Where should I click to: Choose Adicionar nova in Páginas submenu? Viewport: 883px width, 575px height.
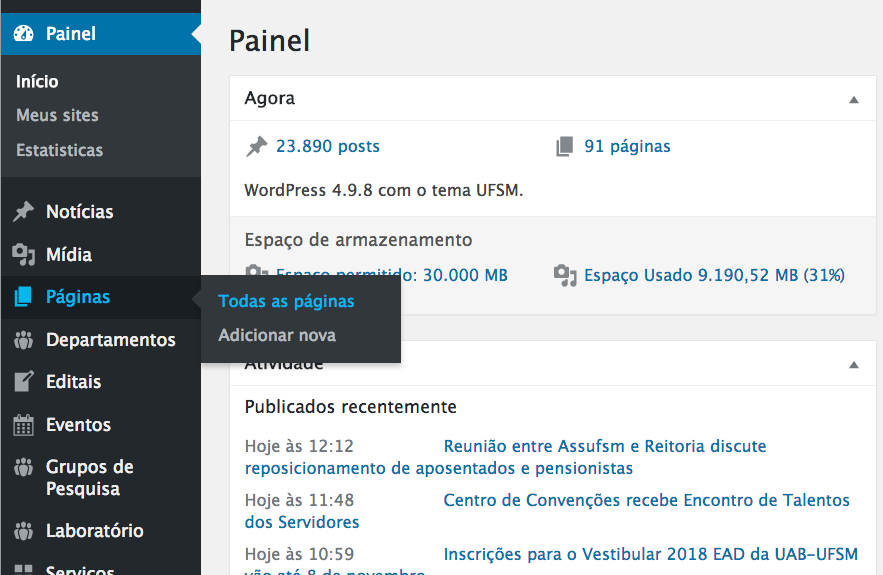click(x=277, y=335)
